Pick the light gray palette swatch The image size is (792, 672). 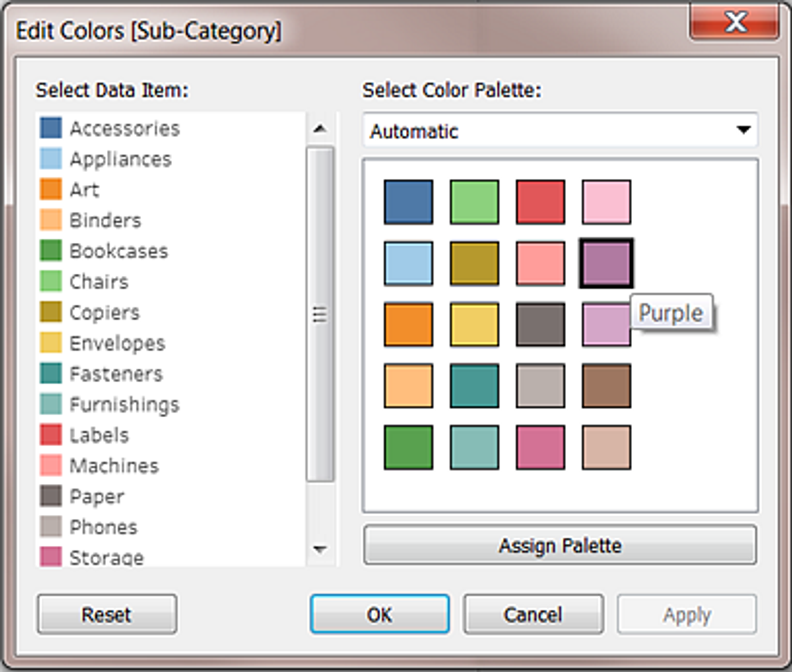click(540, 386)
